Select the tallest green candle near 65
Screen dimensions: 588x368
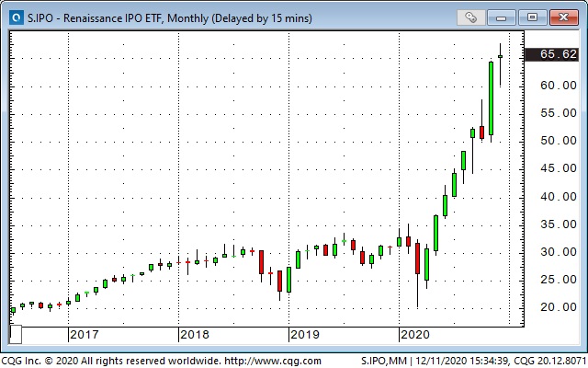[x=491, y=98]
